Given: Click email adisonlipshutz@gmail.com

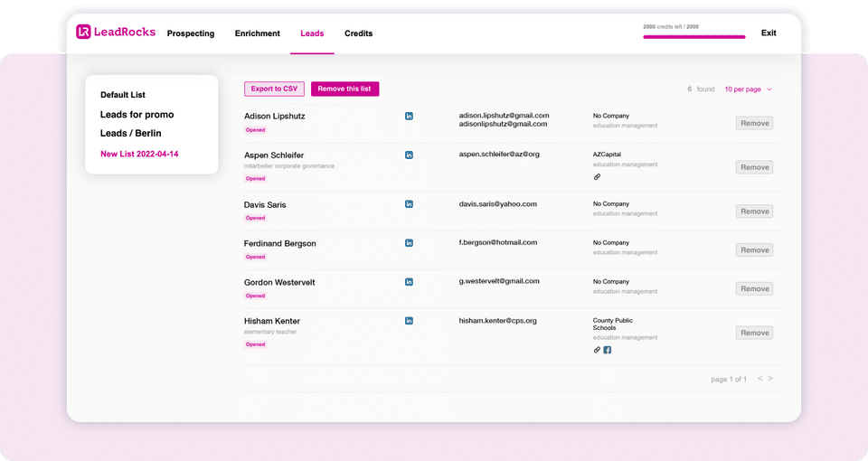Looking at the screenshot, I should (x=503, y=124).
